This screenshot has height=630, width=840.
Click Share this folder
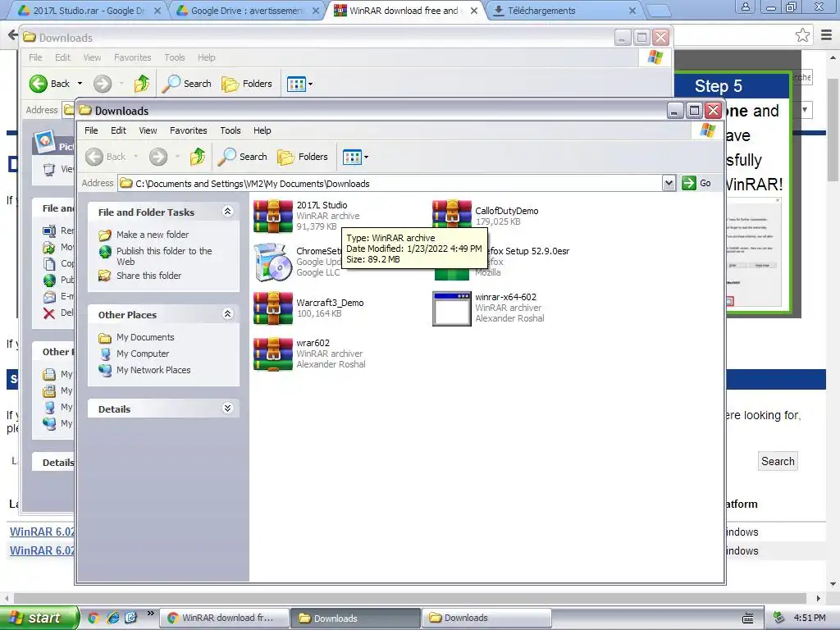149,276
